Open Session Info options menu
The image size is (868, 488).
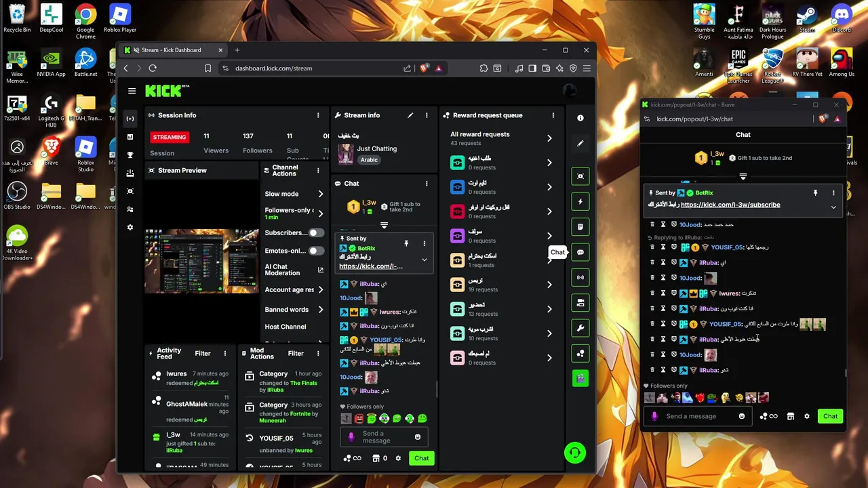pyautogui.click(x=318, y=115)
